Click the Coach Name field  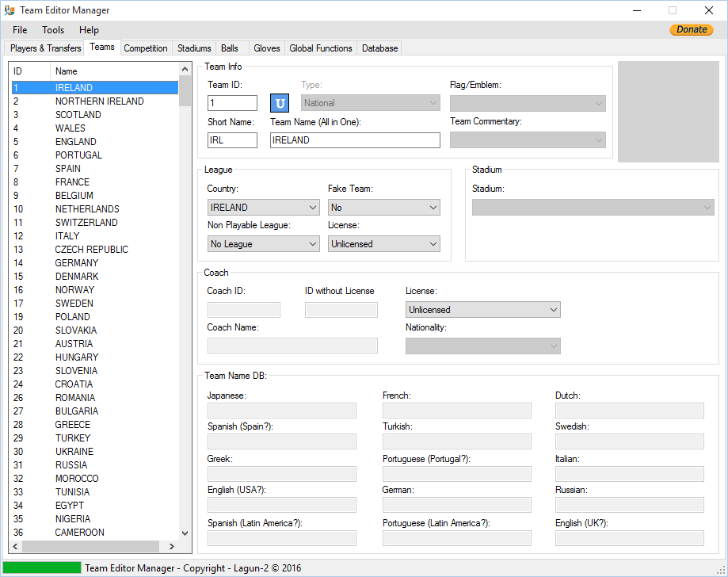tap(292, 346)
